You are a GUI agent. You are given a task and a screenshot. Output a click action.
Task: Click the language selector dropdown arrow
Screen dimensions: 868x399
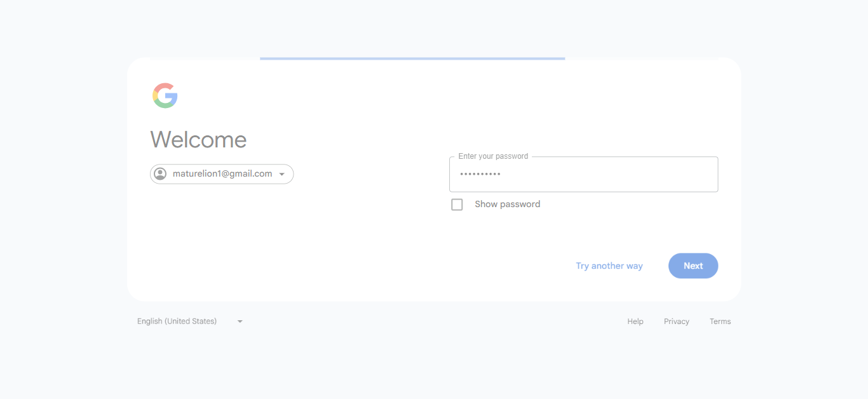click(240, 321)
